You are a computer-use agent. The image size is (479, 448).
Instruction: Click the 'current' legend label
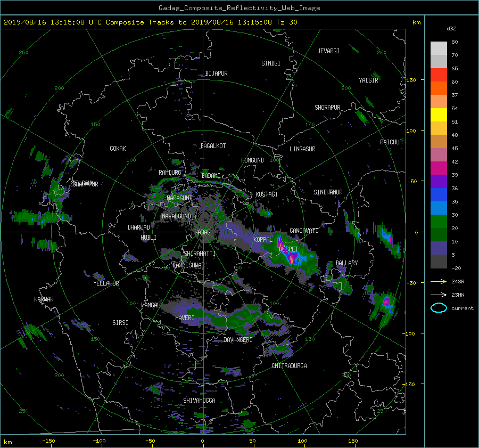463,308
